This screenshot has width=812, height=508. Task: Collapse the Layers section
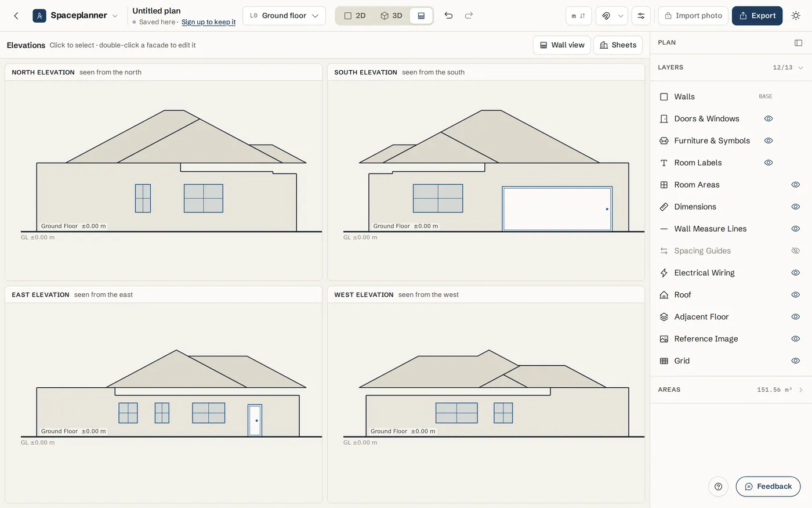800,67
